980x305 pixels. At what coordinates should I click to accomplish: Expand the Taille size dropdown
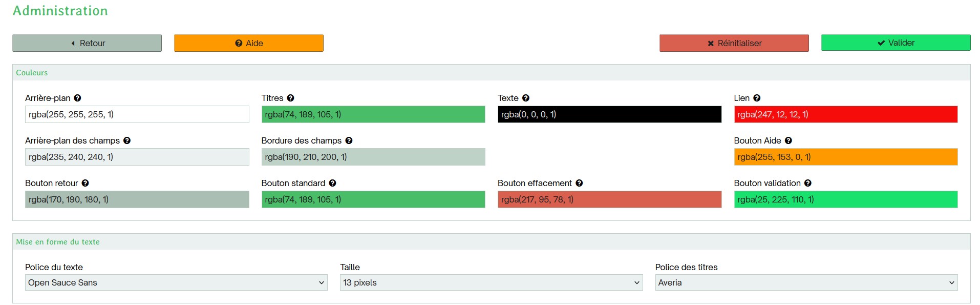coord(491,282)
